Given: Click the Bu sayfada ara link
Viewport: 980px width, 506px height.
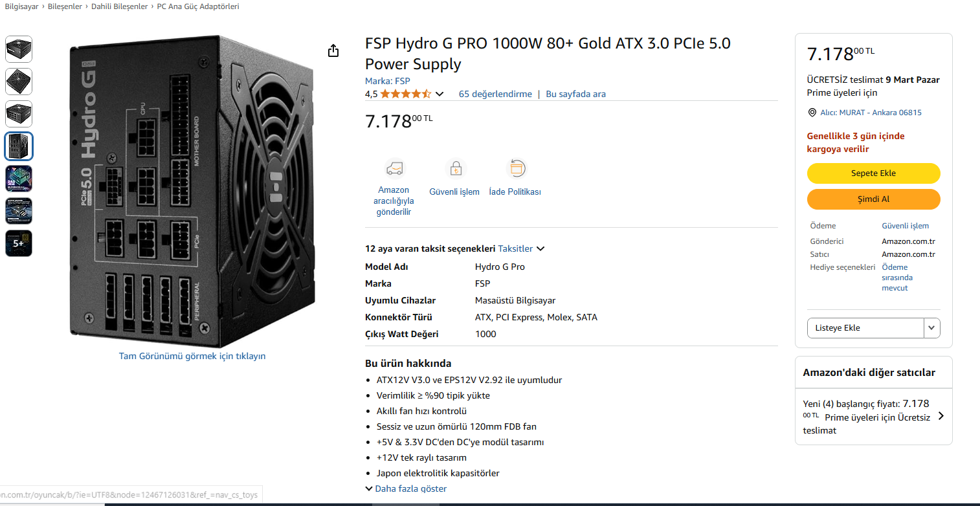Looking at the screenshot, I should coord(575,94).
